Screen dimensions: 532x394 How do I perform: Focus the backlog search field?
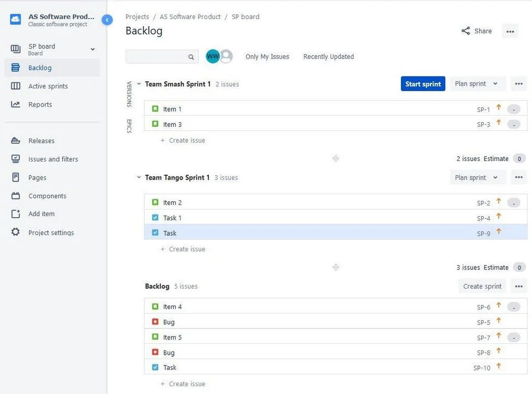(162, 57)
